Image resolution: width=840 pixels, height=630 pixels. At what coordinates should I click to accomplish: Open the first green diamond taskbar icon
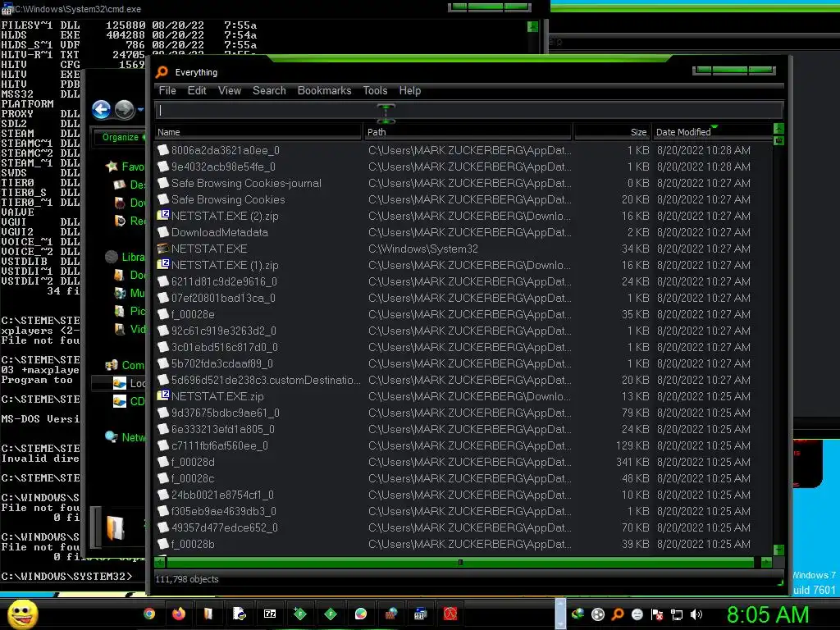(300, 614)
